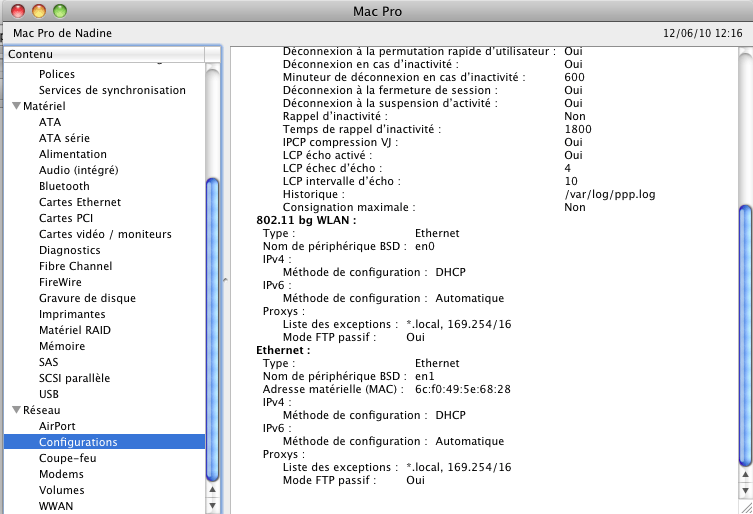
Task: Open the Alimentation entry
Action: coord(73,154)
